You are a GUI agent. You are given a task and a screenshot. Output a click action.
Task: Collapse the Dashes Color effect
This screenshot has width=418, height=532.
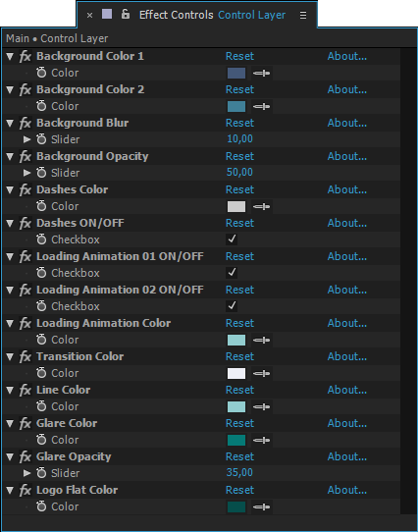coord(10,189)
